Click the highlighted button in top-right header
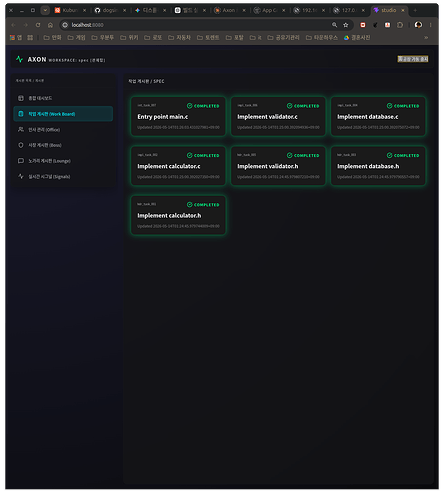Viewport: 443px width, 500px height. tap(413, 59)
